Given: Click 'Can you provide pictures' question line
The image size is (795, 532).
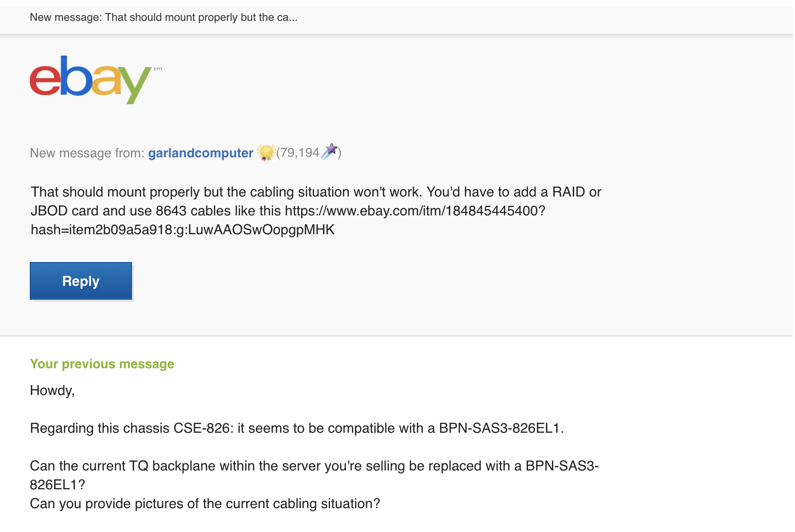Looking at the screenshot, I should 205,504.
